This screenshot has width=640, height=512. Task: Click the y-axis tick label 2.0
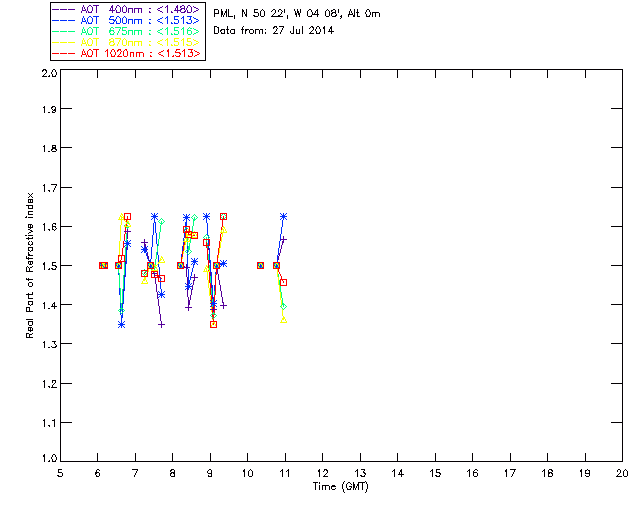point(49,73)
